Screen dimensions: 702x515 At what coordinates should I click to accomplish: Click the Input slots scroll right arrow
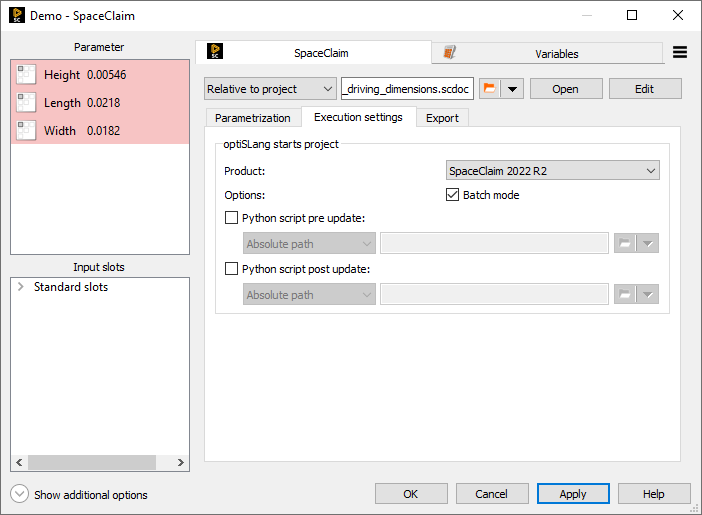click(180, 462)
